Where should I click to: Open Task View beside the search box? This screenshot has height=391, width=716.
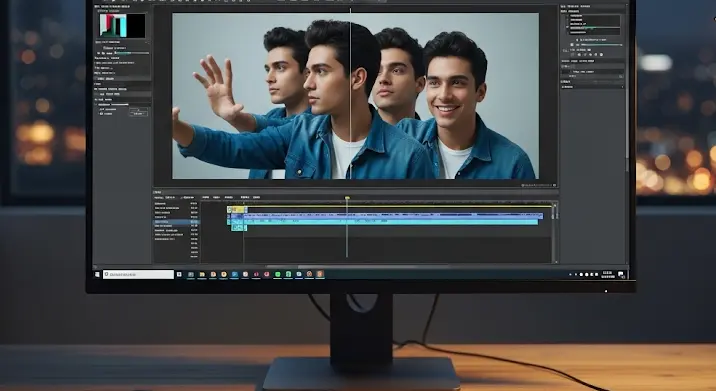[179, 275]
